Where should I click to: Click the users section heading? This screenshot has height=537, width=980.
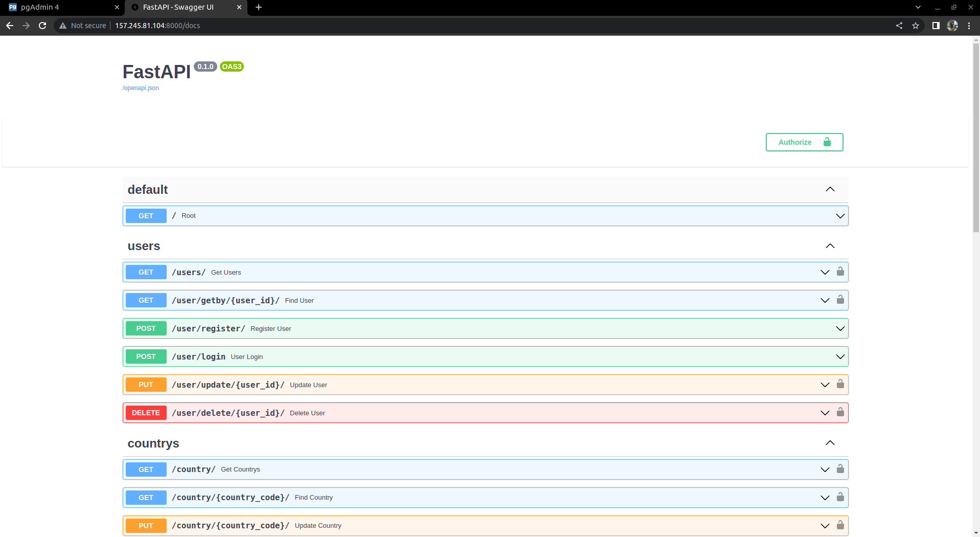pos(144,246)
